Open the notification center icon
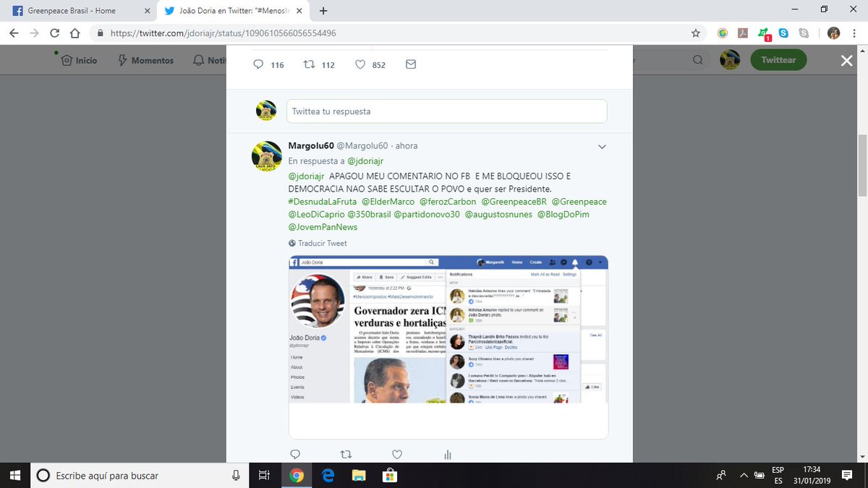868x488 pixels. click(x=847, y=475)
